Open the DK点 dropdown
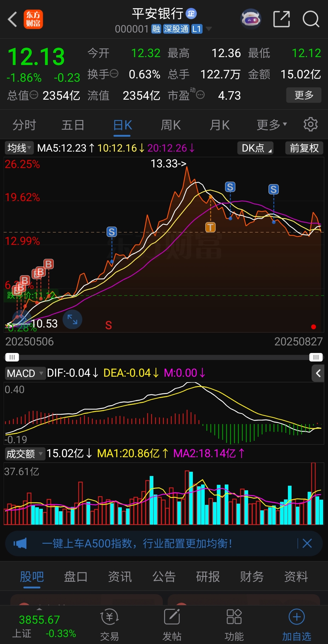Viewport: 328px width, 644px height. (x=255, y=148)
